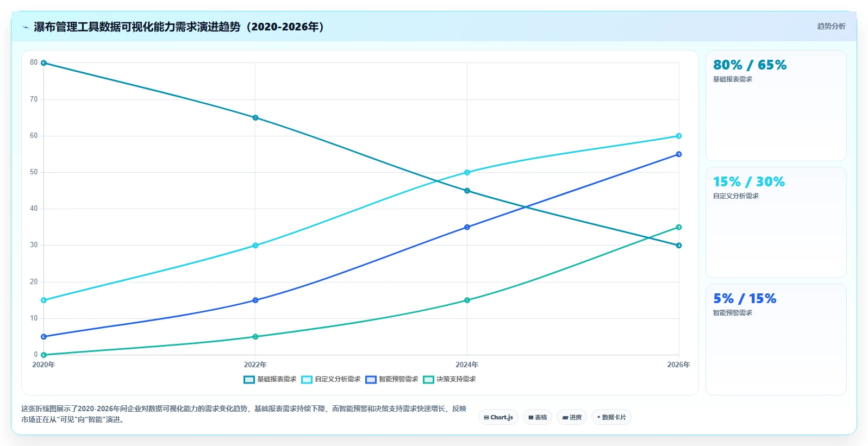Click the 10 y-axis tick label
Screen dimensions: 868x446
[x=34, y=318]
